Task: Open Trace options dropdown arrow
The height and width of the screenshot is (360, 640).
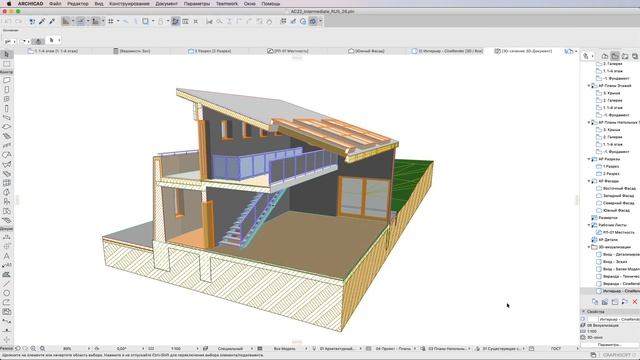Action: click(153, 21)
